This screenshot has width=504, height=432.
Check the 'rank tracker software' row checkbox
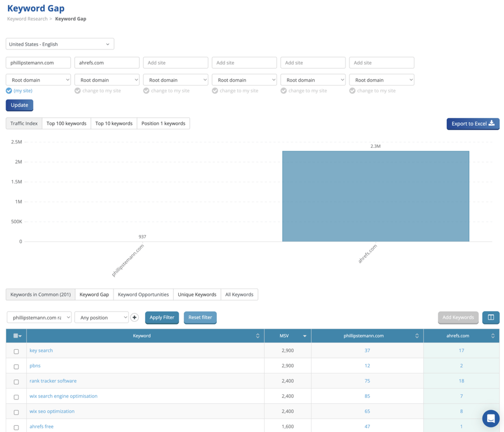[x=16, y=382]
